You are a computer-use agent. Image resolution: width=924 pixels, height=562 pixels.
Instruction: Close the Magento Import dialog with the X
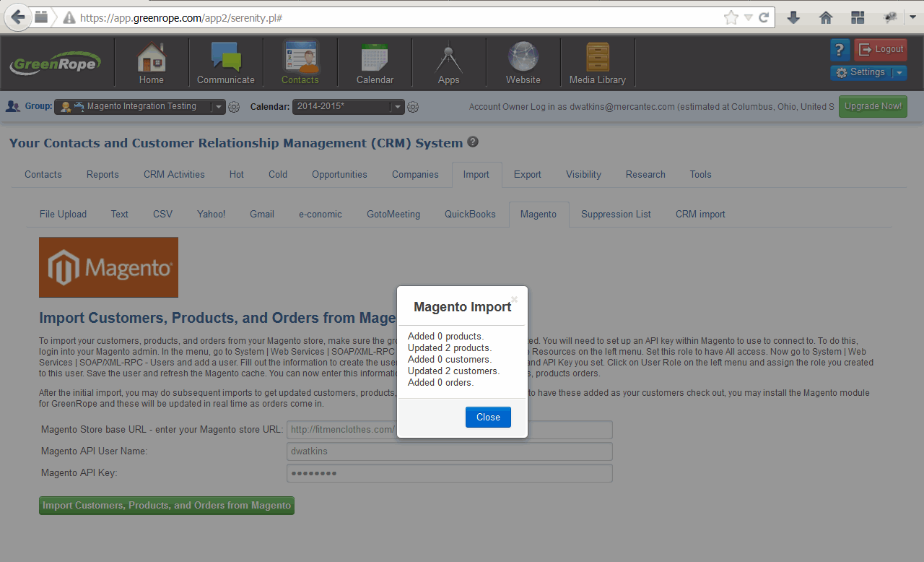point(515,298)
